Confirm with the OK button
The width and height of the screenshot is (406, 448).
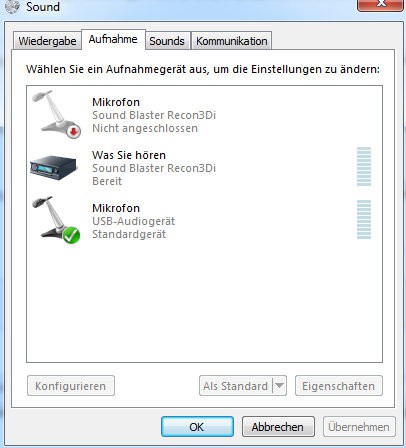197,426
